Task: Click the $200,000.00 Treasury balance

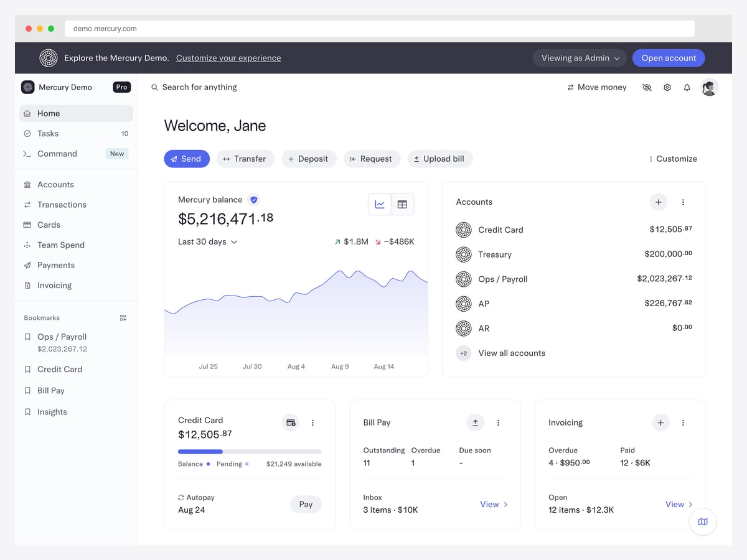Action: [x=669, y=254]
